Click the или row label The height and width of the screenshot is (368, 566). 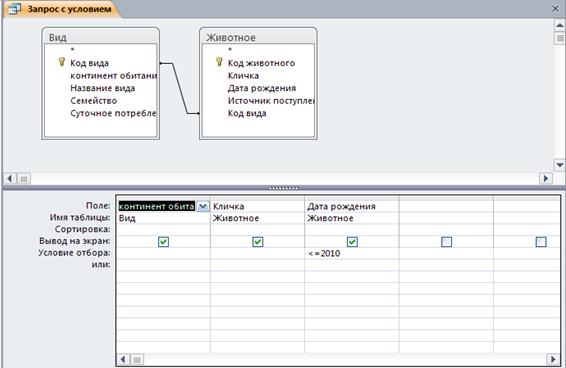tap(101, 264)
